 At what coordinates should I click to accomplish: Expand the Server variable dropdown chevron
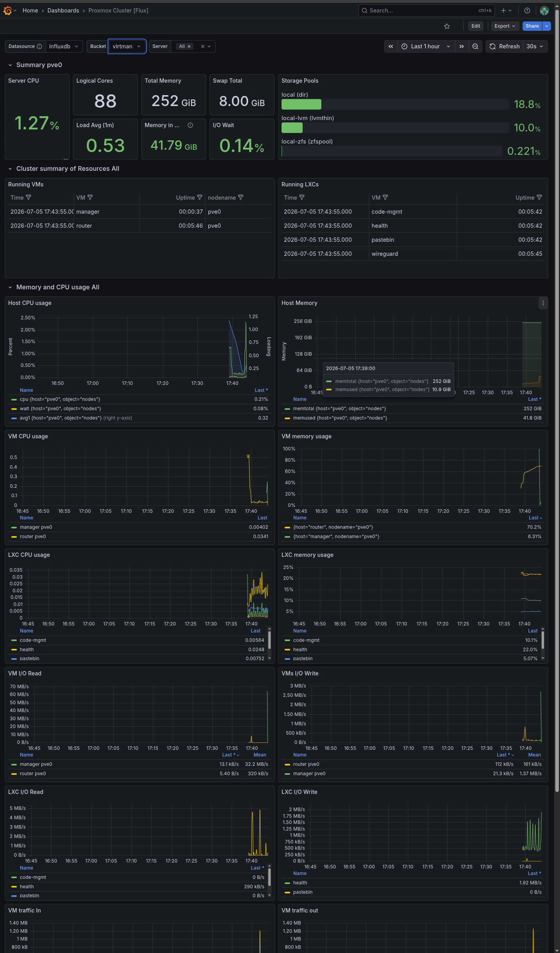pos(209,46)
